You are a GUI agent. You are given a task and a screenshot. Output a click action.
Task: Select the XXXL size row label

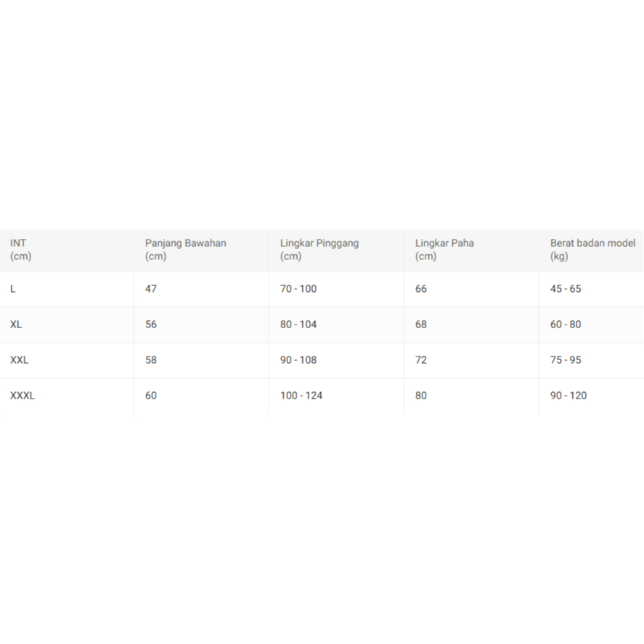tap(23, 396)
